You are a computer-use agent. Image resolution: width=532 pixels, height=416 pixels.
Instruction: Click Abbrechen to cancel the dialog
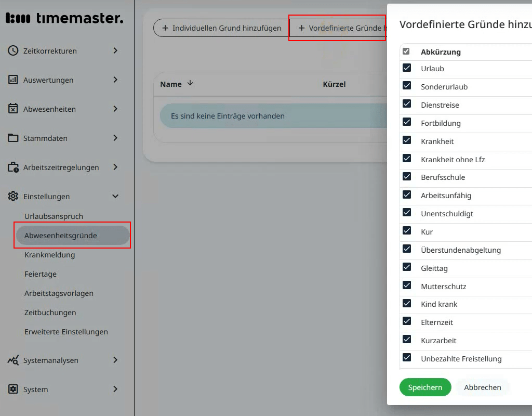(483, 387)
